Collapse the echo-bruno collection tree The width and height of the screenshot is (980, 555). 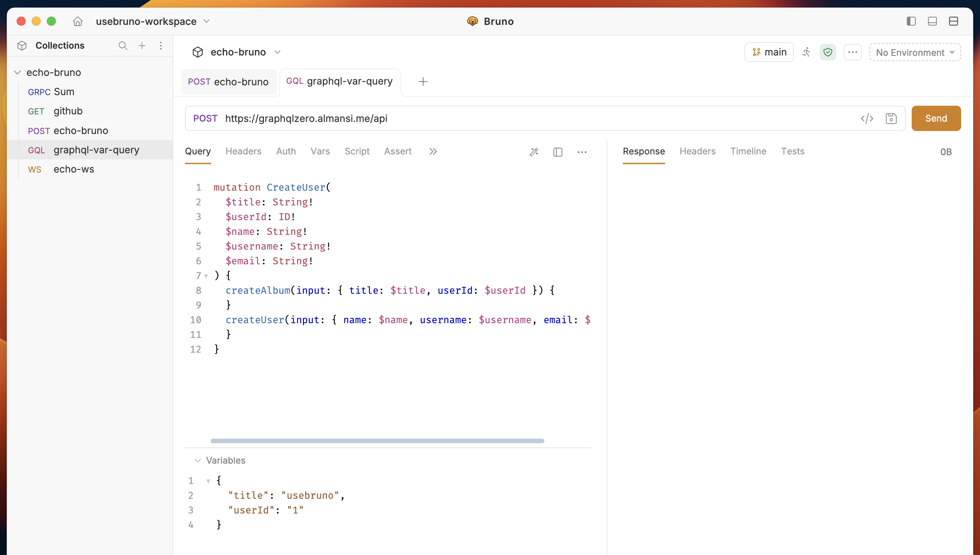(x=17, y=72)
